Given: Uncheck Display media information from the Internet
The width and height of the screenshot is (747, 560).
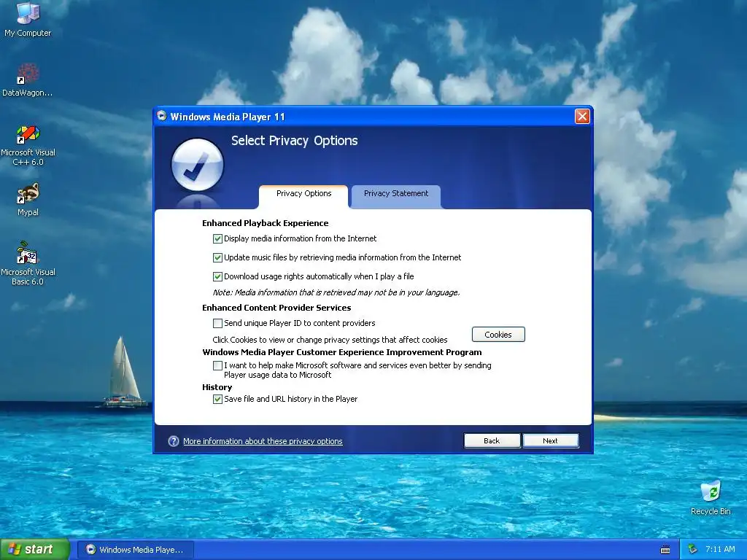Looking at the screenshot, I should tap(217, 238).
